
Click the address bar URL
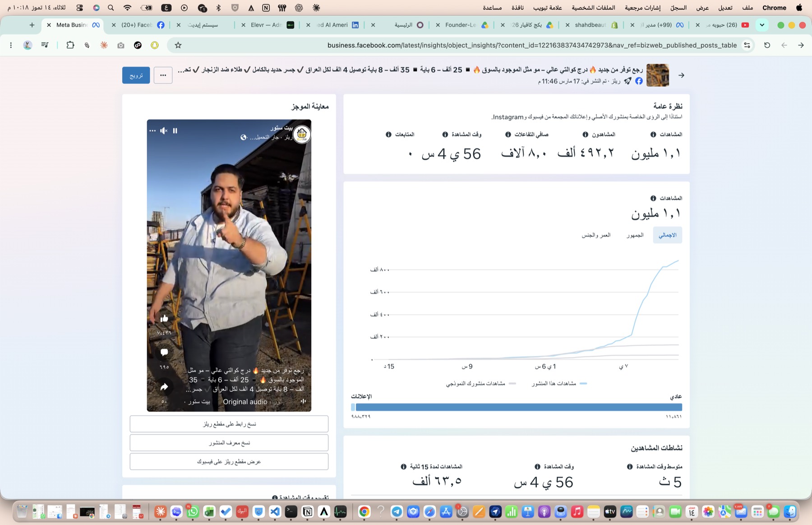532,45
